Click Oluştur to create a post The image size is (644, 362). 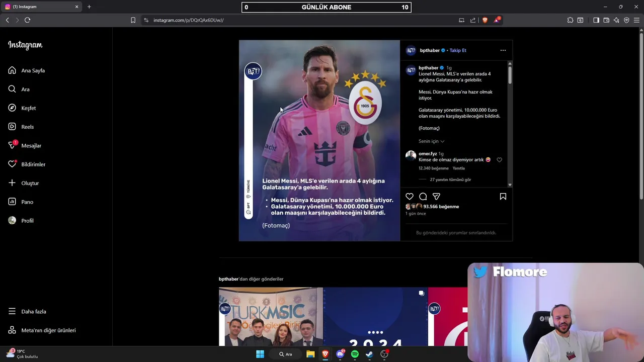coord(24,183)
